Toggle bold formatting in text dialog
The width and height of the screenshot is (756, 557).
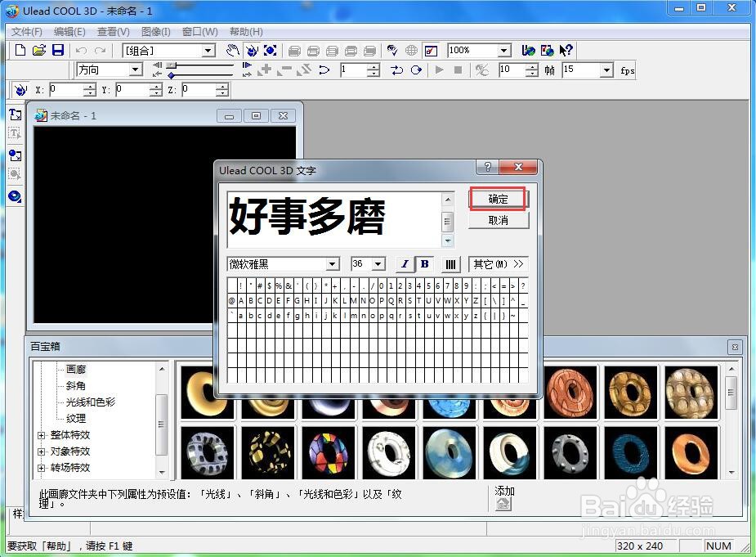424,264
